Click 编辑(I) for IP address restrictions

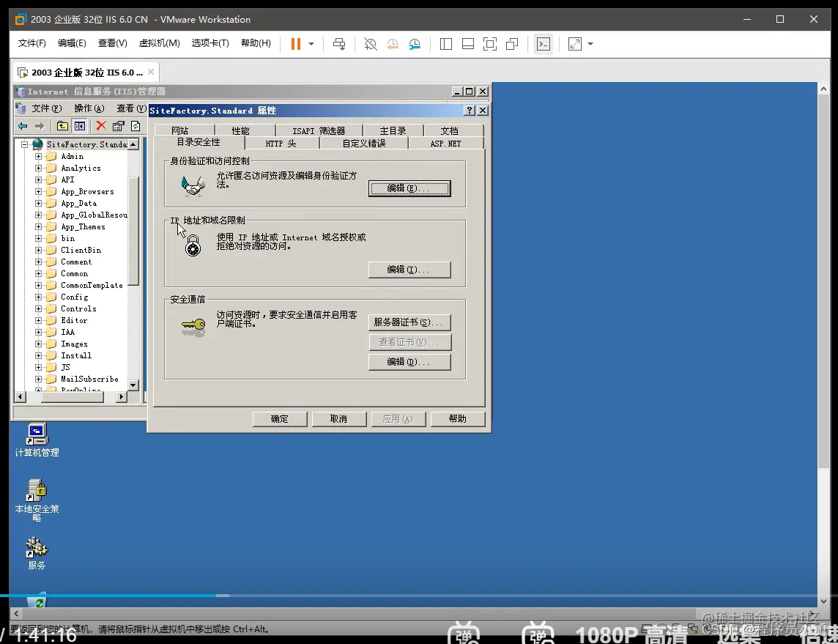tap(409, 270)
